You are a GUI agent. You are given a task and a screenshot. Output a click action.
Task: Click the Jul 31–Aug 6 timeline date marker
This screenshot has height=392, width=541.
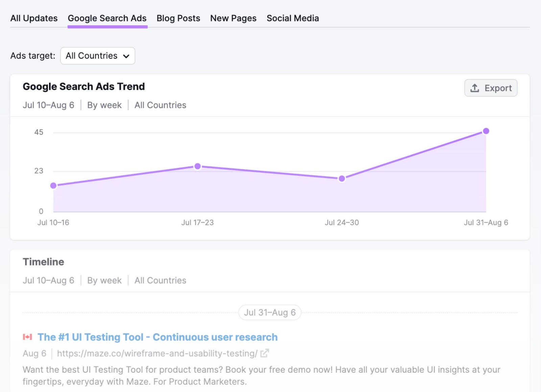coord(269,313)
